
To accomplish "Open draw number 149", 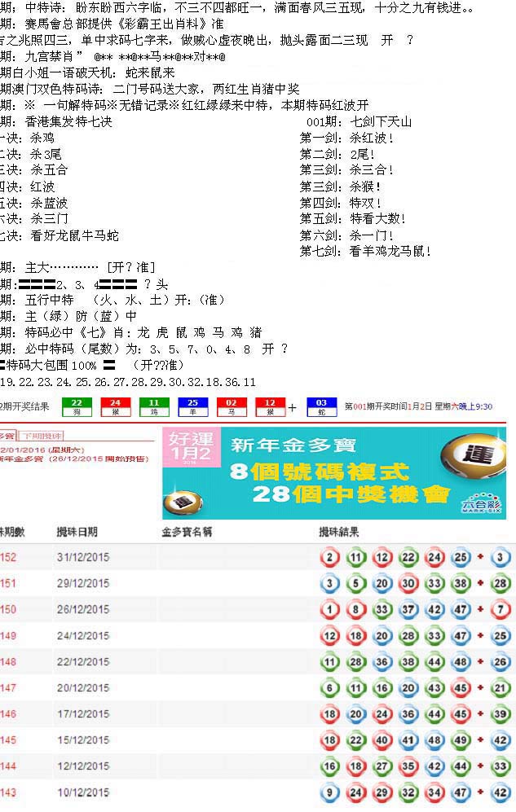I will (x=8, y=635).
